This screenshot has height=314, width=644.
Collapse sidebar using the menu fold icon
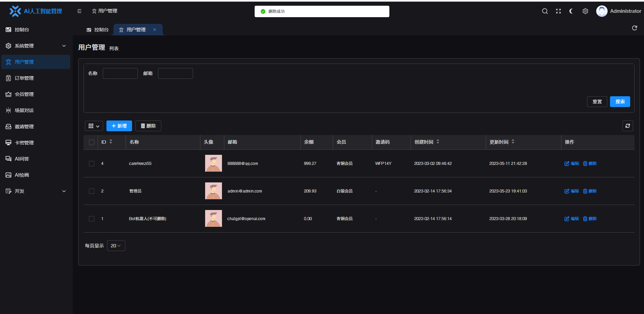click(79, 11)
